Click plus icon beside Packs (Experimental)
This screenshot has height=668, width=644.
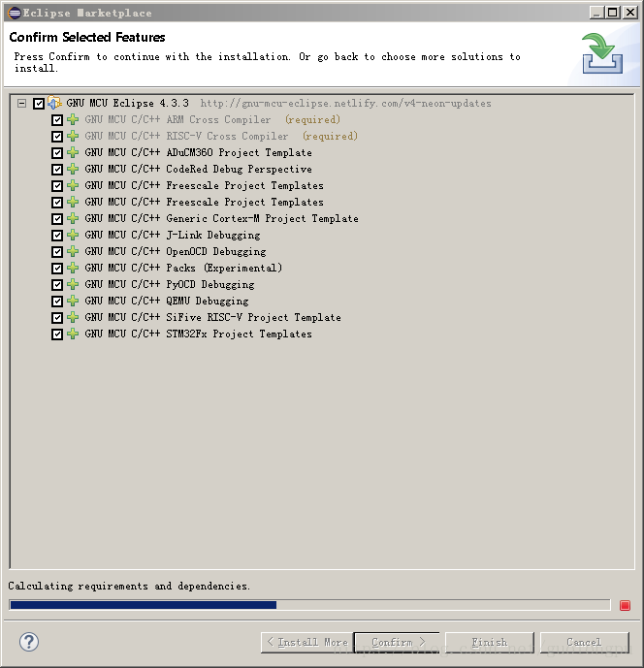73,268
